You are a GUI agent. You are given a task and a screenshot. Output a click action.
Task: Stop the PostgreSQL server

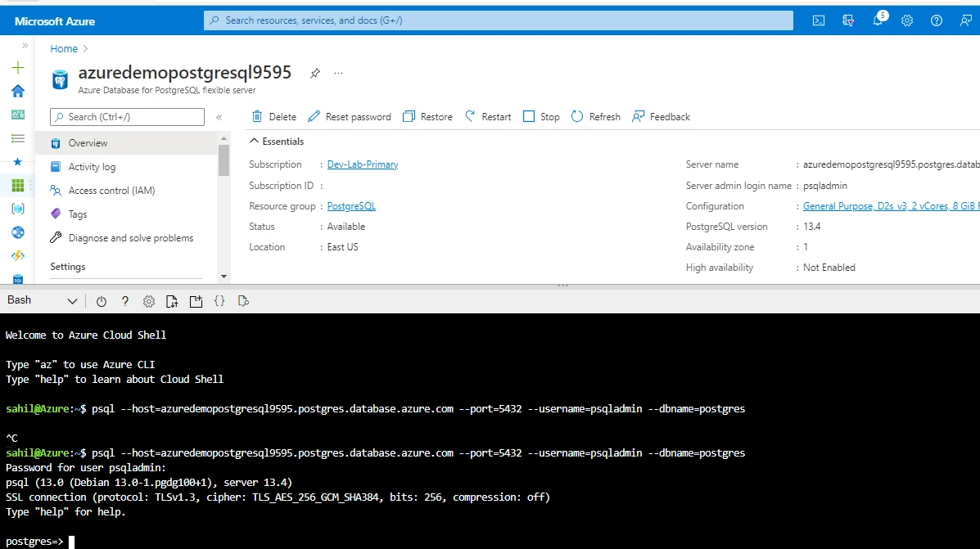541,116
